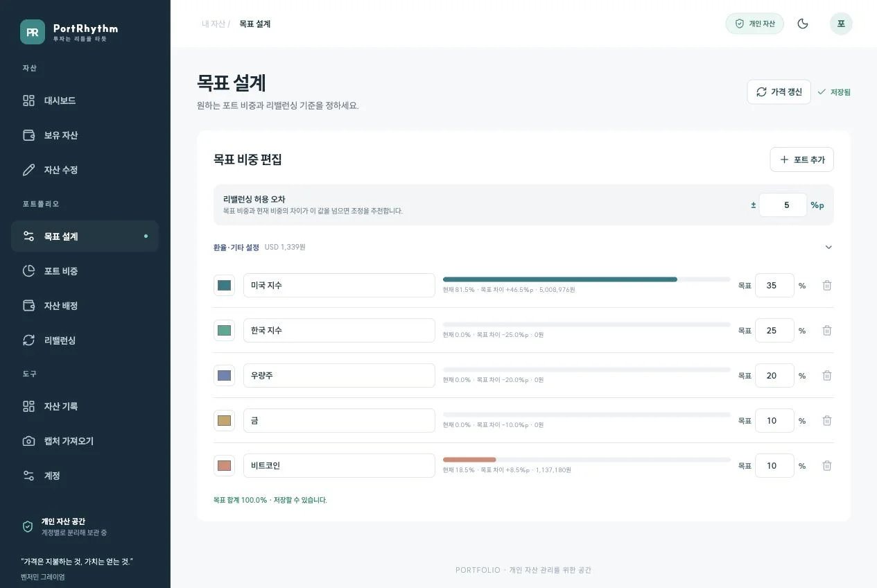
Task: Click the 한국 지수 target field showing 25
Action: 774,331
